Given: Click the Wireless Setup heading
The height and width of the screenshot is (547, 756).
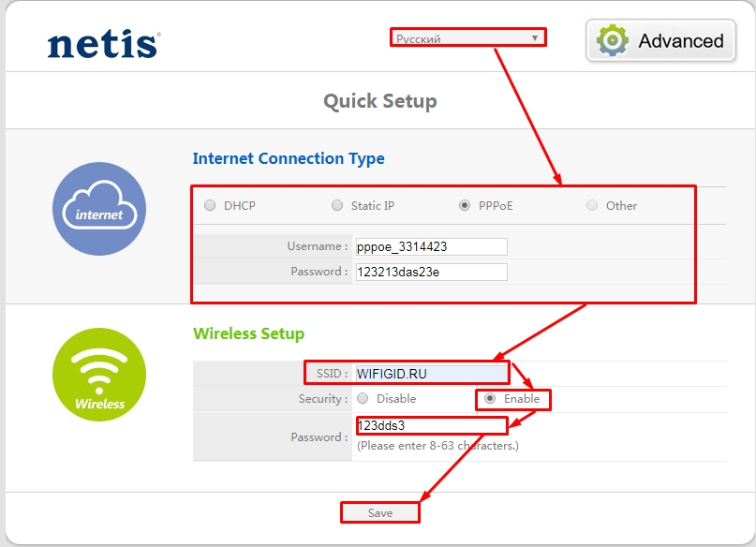Looking at the screenshot, I should pos(248,333).
